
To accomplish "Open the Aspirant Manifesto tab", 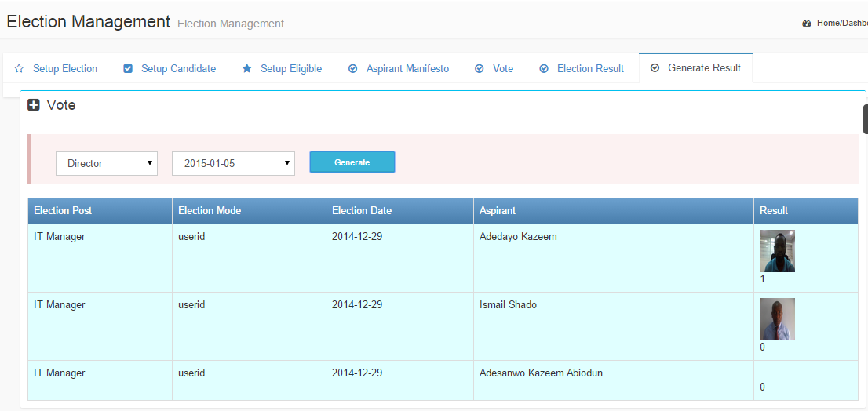I will click(x=407, y=69).
